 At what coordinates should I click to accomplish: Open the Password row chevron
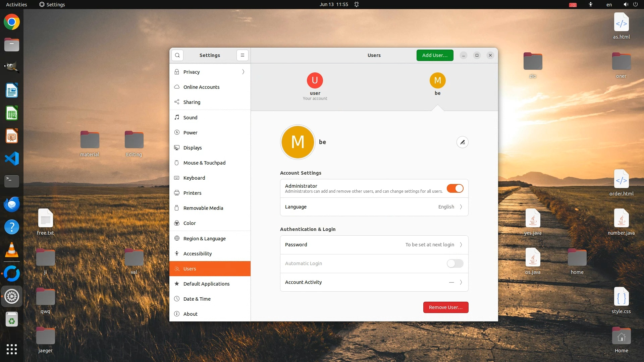tap(461, 245)
